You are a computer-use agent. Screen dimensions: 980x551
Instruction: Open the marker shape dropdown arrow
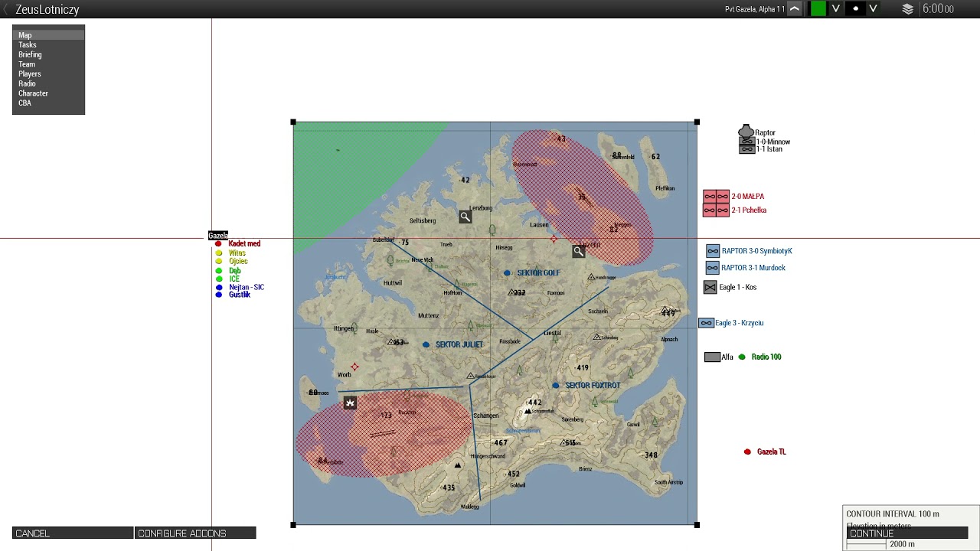click(x=873, y=9)
